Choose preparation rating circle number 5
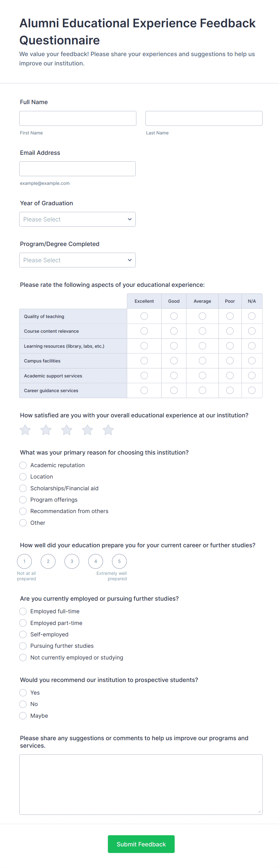Viewport: 279px width, 868px height. coord(119,561)
